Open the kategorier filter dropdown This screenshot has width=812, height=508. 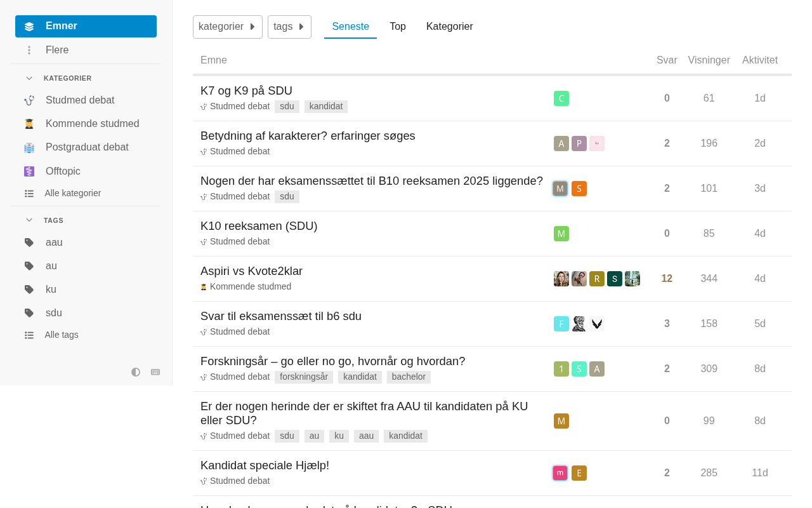[227, 27]
